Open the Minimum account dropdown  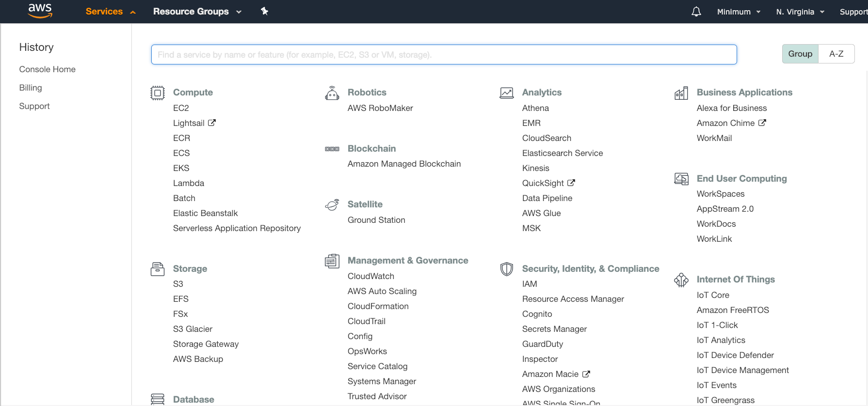(x=739, y=12)
